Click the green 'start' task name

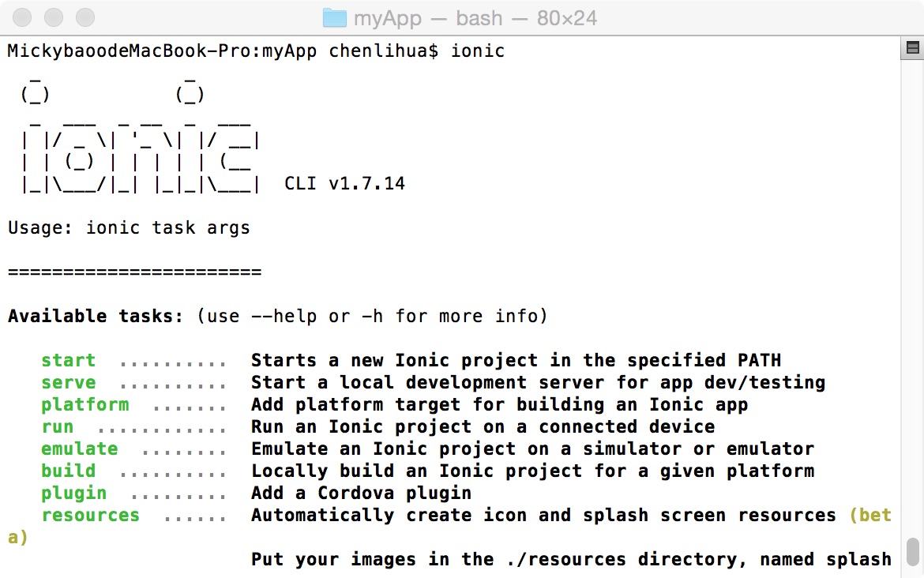(69, 360)
